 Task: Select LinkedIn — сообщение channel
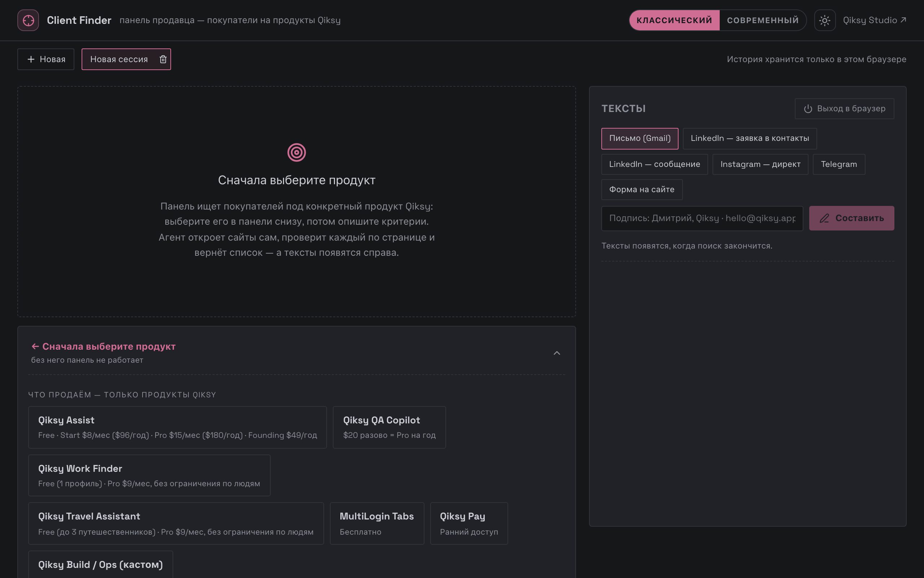(x=654, y=164)
